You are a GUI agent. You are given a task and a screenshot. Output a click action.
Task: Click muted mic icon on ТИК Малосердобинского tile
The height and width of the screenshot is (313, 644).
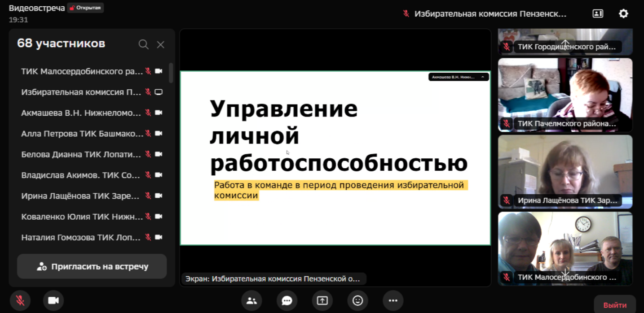(x=507, y=277)
